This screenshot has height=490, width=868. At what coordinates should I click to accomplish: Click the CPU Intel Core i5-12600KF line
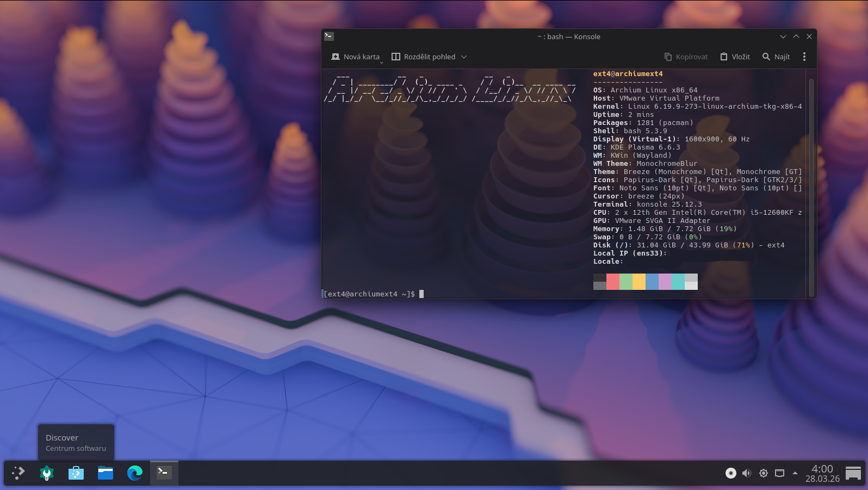click(x=698, y=213)
